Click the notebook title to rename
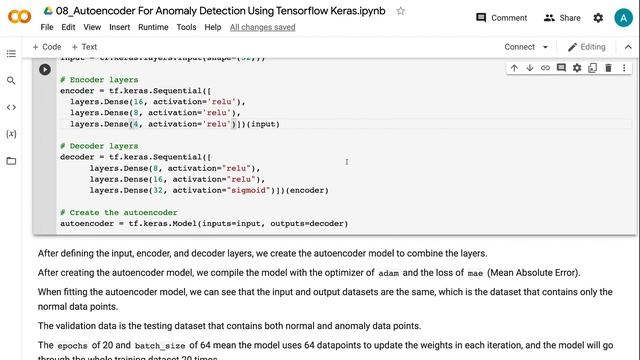Viewport: 640px width, 360px height. 220,11
